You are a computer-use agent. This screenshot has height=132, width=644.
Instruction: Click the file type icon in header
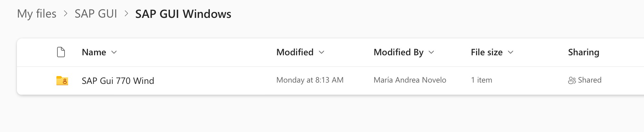pyautogui.click(x=61, y=52)
